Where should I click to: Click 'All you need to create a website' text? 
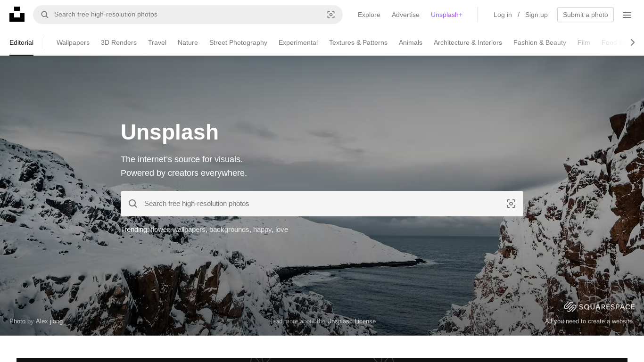point(590,321)
